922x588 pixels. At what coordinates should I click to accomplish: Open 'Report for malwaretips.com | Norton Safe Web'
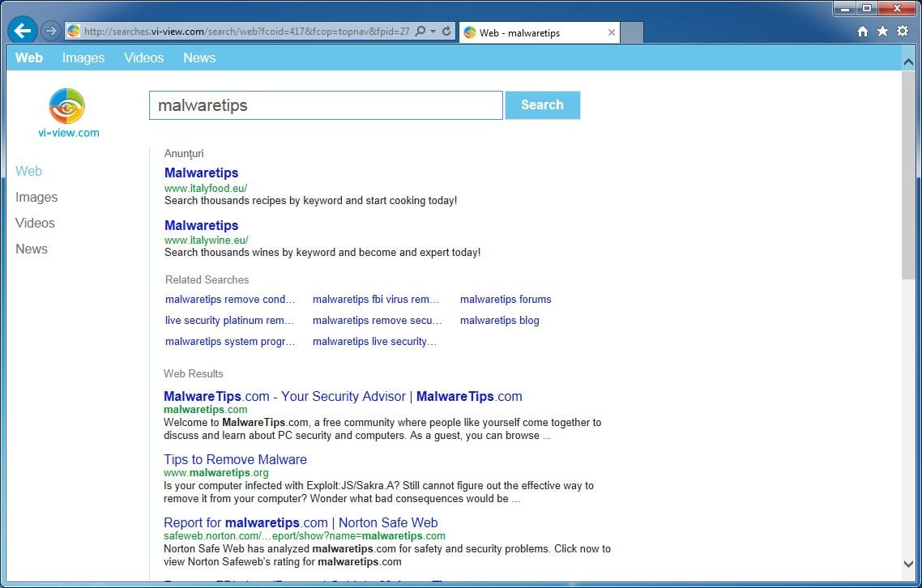click(301, 522)
